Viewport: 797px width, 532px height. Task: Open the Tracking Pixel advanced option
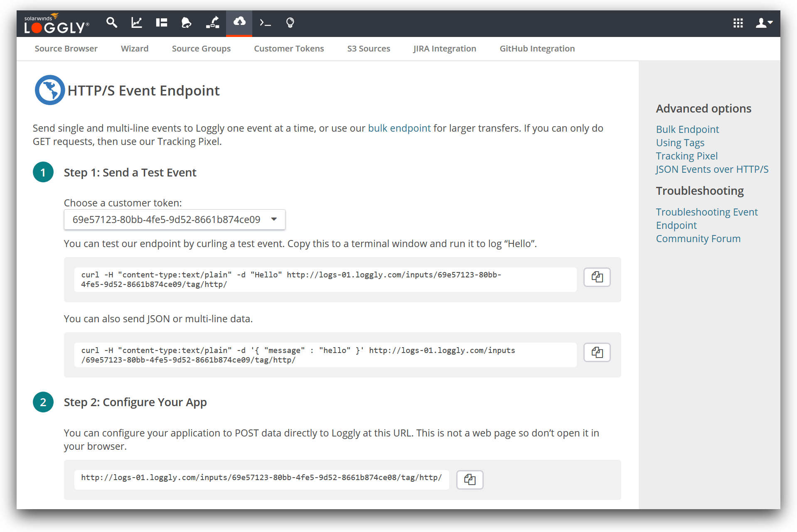(686, 156)
